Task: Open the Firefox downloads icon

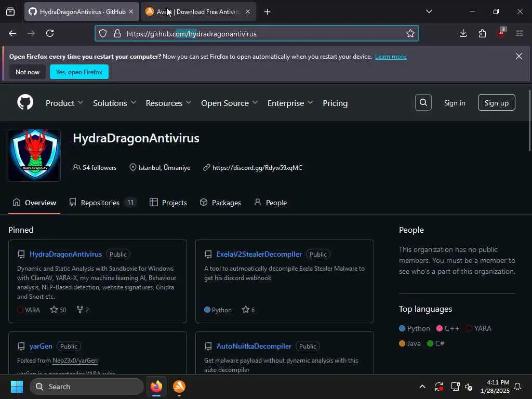Action: click(463, 33)
